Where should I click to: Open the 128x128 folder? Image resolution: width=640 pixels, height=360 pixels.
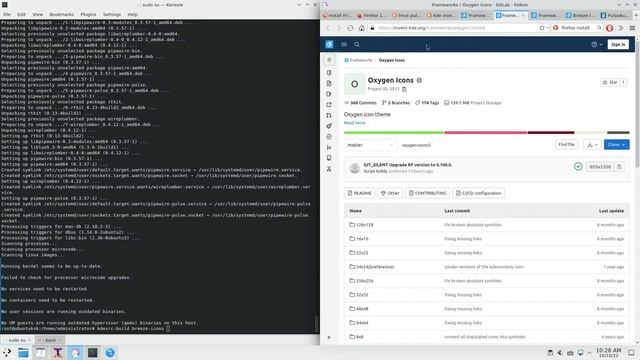(364, 225)
